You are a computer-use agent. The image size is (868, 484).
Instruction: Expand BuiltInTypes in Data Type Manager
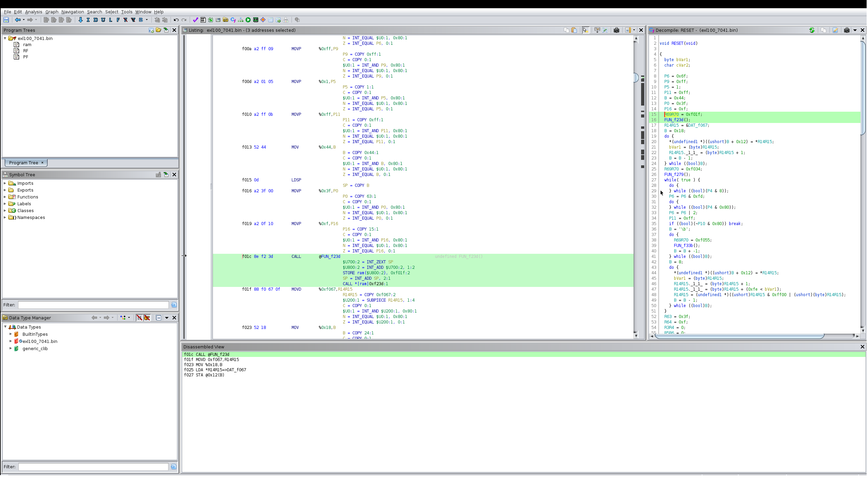click(x=11, y=334)
